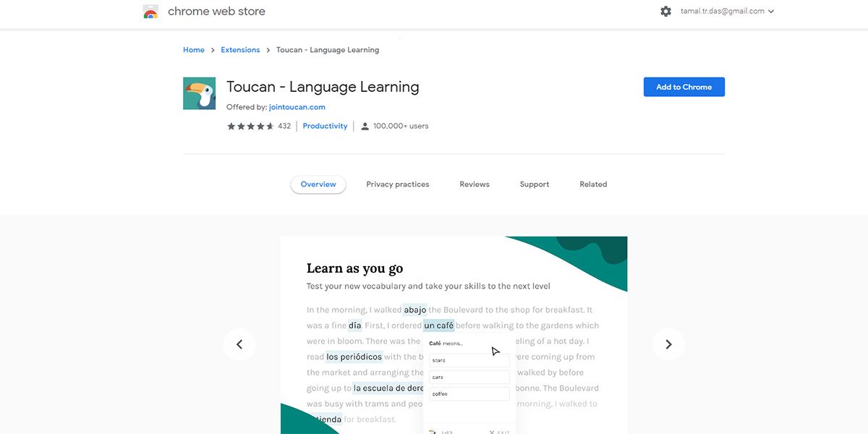Go to previous screenshot with left arrow
Image resolution: width=868 pixels, height=434 pixels.
239,344
